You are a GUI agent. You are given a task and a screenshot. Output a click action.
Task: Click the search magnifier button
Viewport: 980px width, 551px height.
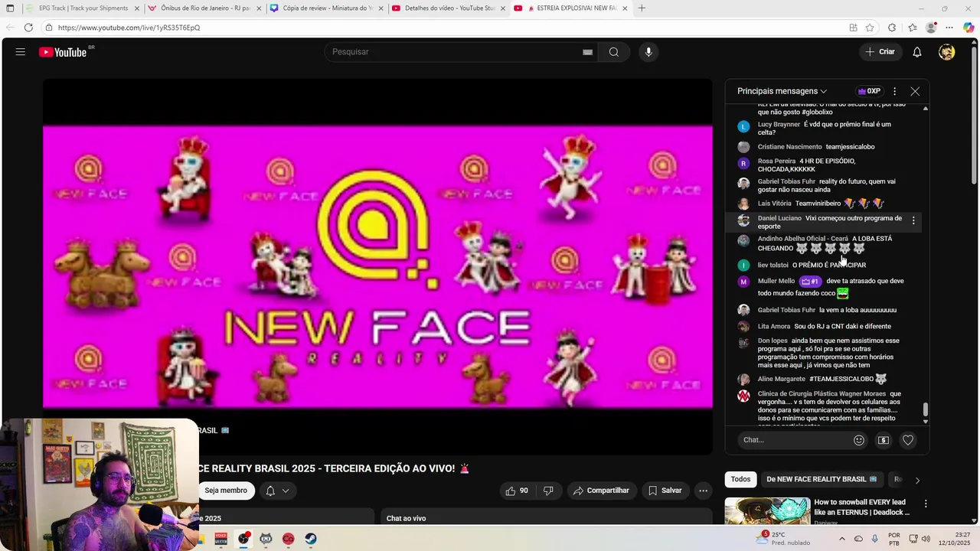point(613,52)
